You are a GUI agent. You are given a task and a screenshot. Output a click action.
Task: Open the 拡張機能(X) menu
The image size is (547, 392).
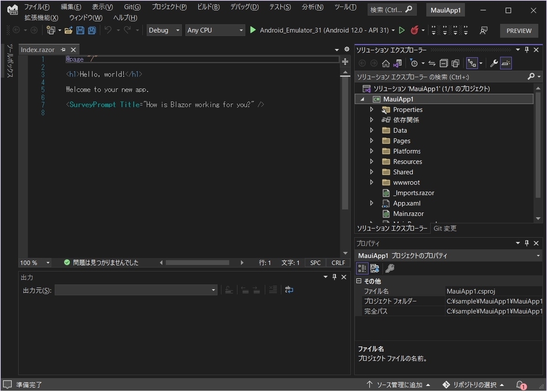41,18
